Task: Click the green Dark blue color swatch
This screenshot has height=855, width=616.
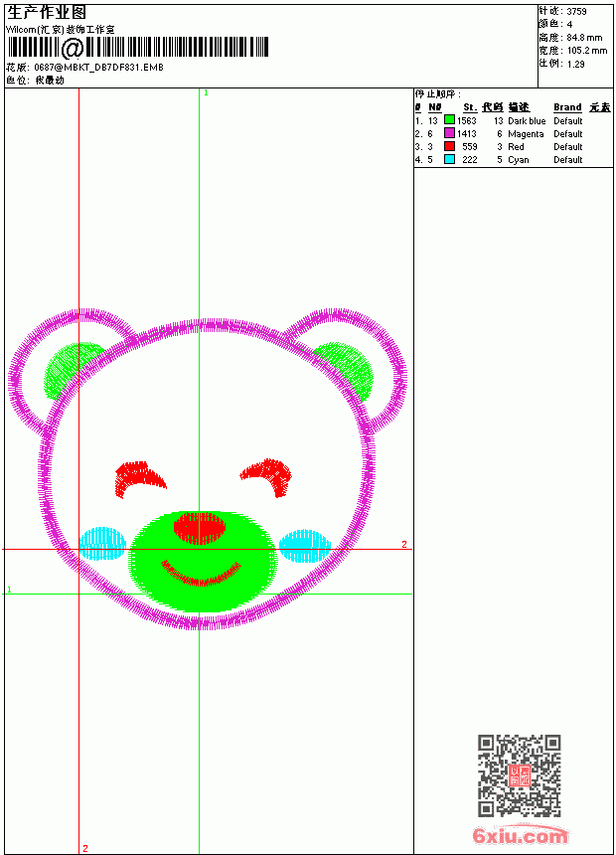Action: click(x=449, y=120)
